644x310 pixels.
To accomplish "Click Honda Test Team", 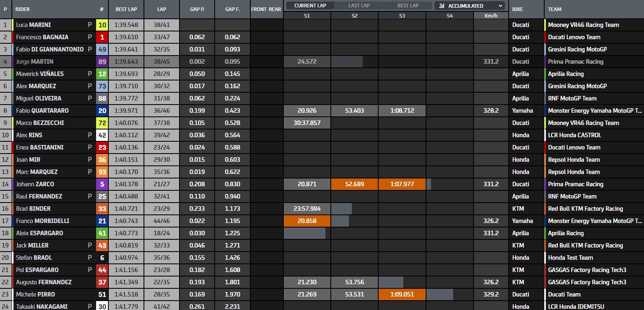I will coord(570,258).
